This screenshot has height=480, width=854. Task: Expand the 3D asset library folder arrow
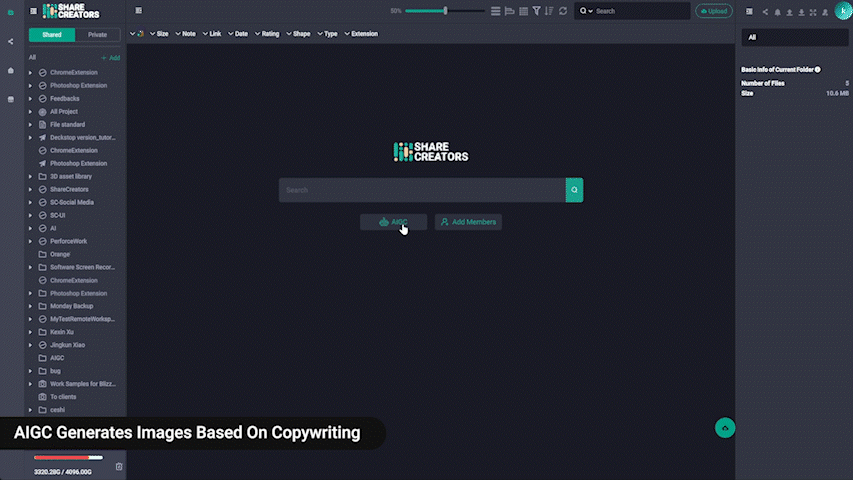click(30, 177)
